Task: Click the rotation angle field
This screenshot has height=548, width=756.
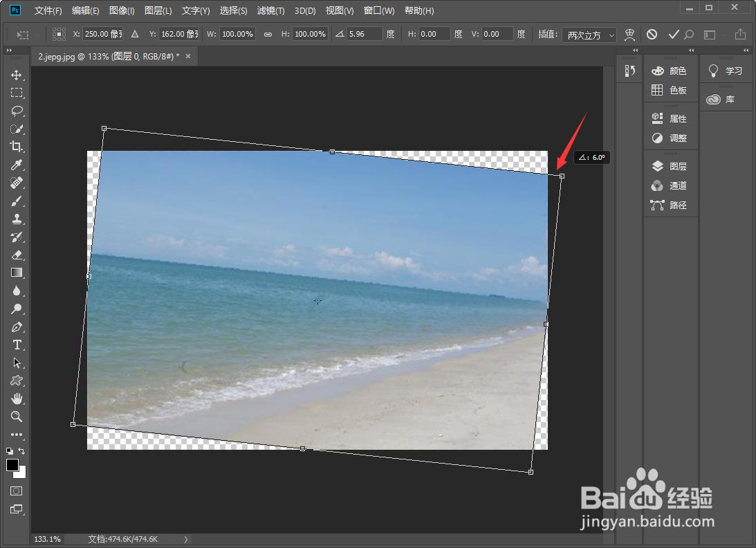Action: pos(365,35)
